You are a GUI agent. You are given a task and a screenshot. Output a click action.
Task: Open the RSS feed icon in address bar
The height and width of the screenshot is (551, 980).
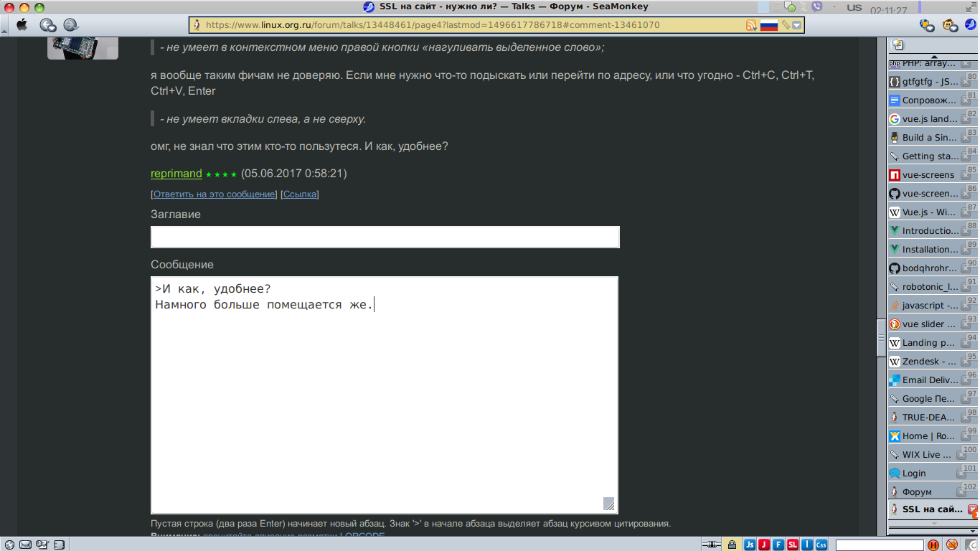751,25
